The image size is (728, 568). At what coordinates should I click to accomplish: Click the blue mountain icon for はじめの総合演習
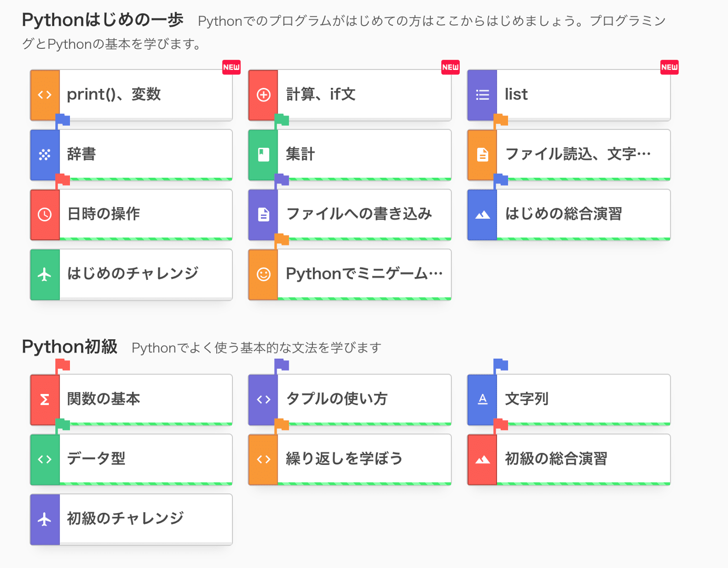(x=482, y=215)
